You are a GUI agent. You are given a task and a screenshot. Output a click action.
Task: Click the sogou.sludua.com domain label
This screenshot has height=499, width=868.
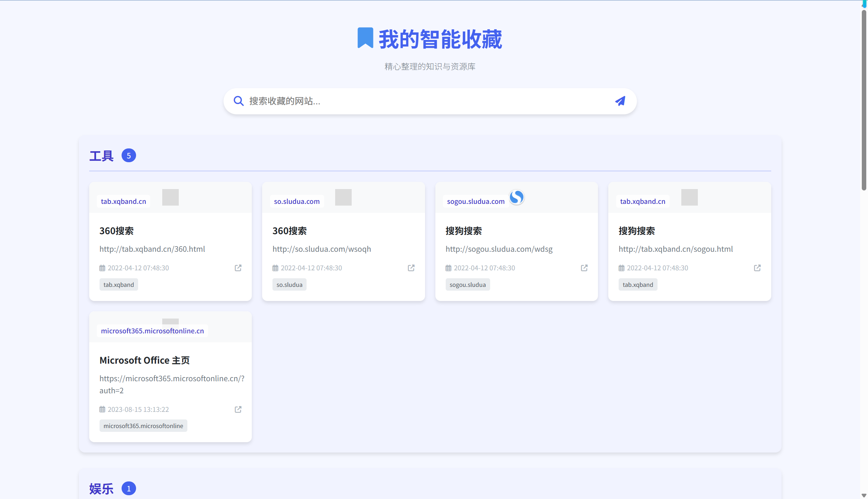[476, 201]
